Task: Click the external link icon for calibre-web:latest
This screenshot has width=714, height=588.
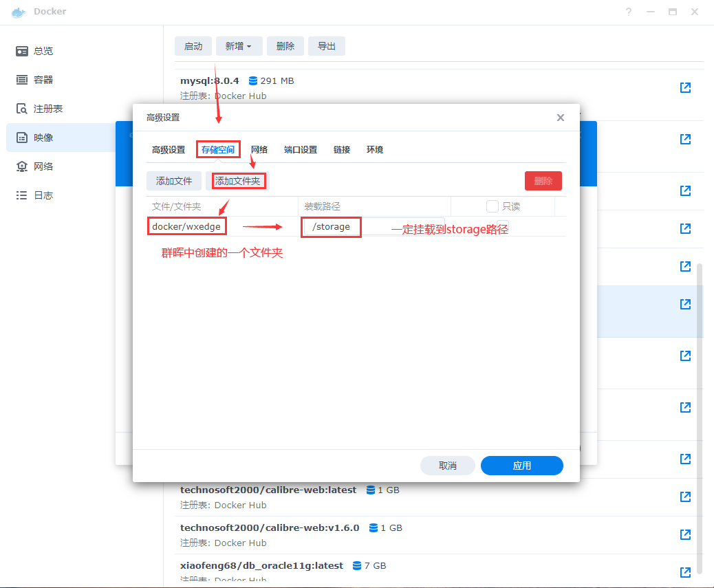Action: pos(685,497)
